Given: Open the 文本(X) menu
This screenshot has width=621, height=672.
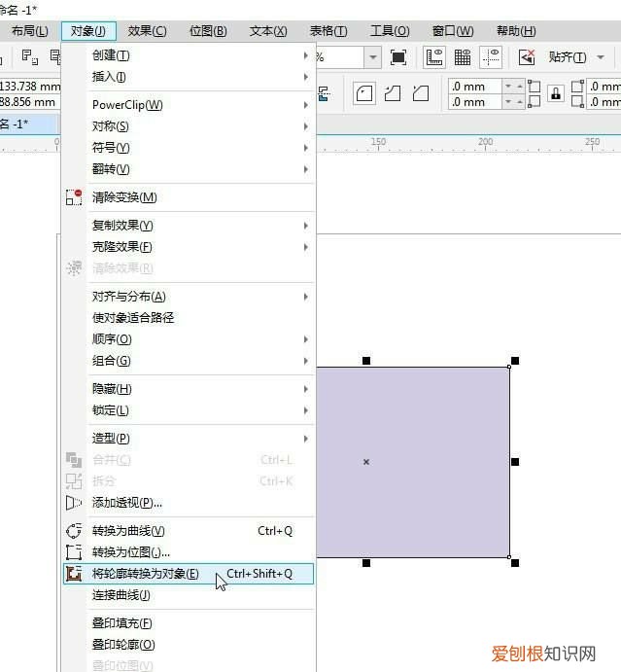Looking at the screenshot, I should 268,31.
